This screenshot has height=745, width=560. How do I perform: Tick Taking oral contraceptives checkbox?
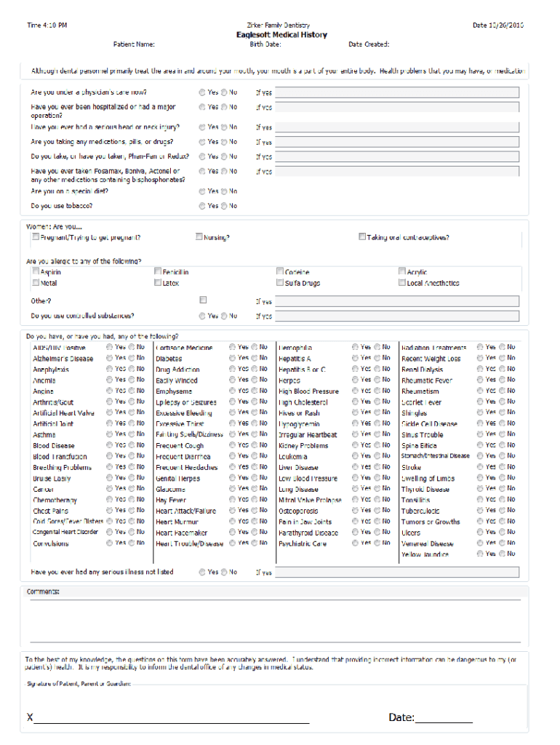[361, 237]
